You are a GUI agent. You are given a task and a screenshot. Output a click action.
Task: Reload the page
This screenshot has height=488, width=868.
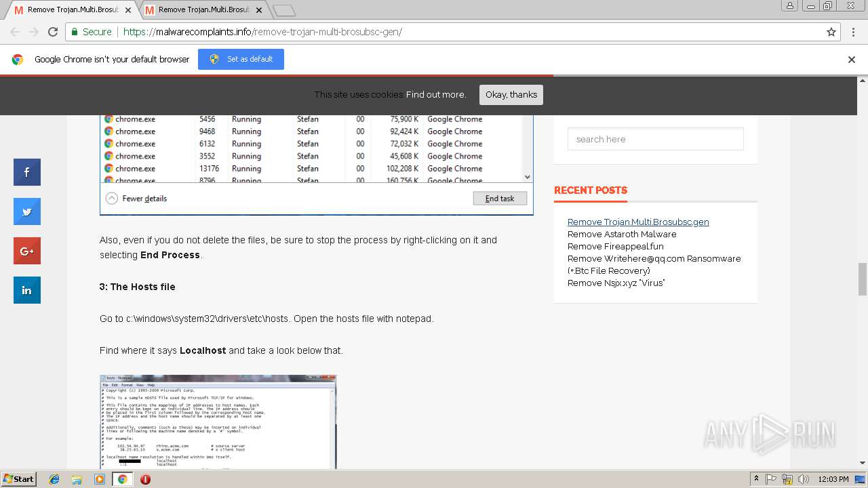coord(53,32)
